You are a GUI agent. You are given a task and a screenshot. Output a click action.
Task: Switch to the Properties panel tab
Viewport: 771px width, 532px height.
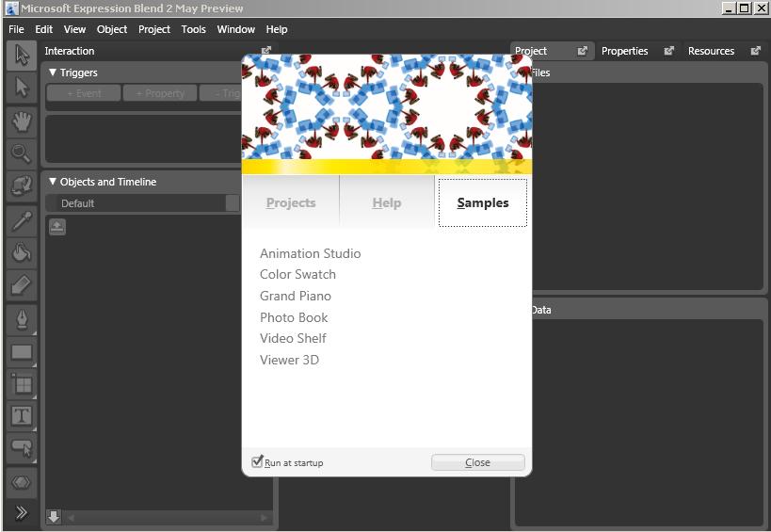[624, 51]
